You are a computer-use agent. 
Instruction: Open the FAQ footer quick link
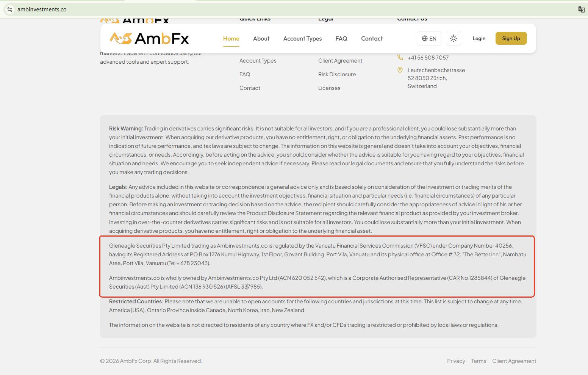coord(245,74)
